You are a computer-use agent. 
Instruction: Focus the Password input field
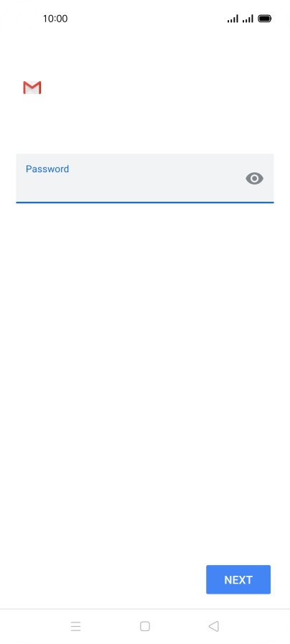click(144, 178)
